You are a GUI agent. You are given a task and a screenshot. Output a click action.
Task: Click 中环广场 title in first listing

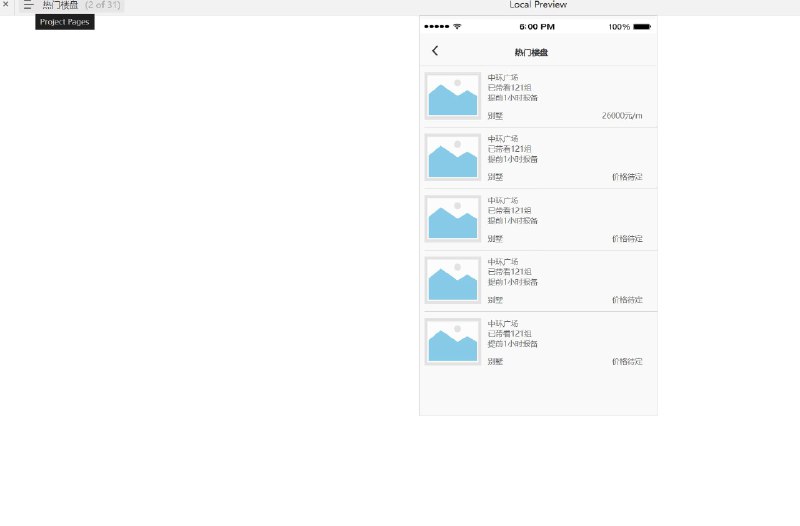503,78
